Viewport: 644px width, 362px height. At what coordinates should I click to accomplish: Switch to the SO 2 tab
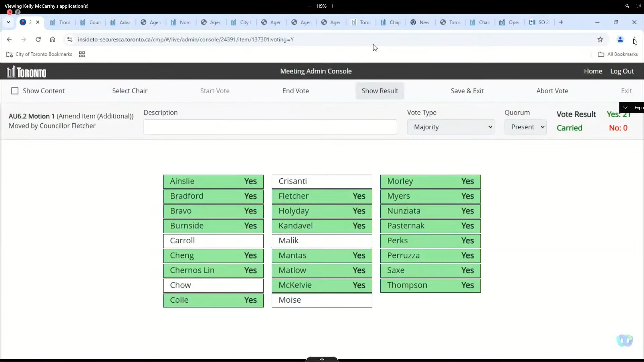[x=539, y=22]
